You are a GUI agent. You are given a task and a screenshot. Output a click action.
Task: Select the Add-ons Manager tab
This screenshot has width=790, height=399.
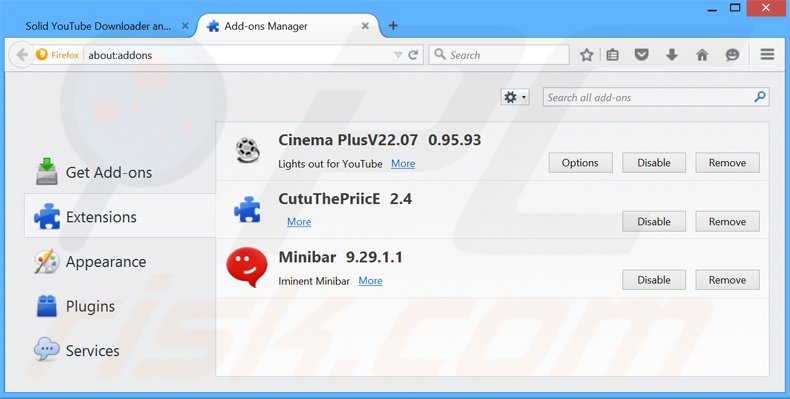pyautogui.click(x=287, y=26)
